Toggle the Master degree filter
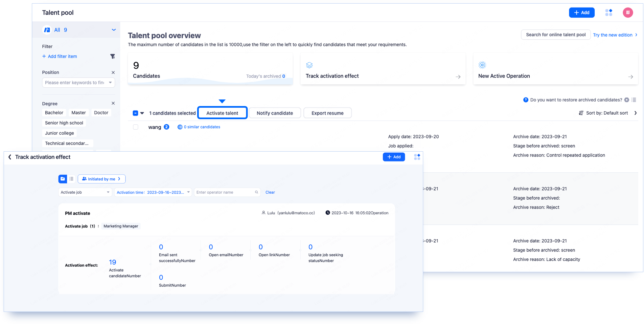The width and height of the screenshot is (644, 324). pyautogui.click(x=79, y=113)
